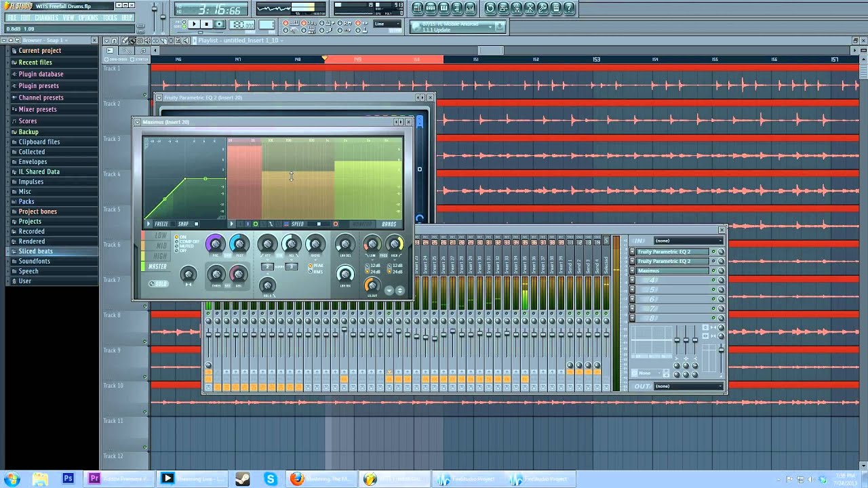This screenshot has height=488, width=868.
Task: Click the Maximus SPEED slider
Action: click(319, 224)
